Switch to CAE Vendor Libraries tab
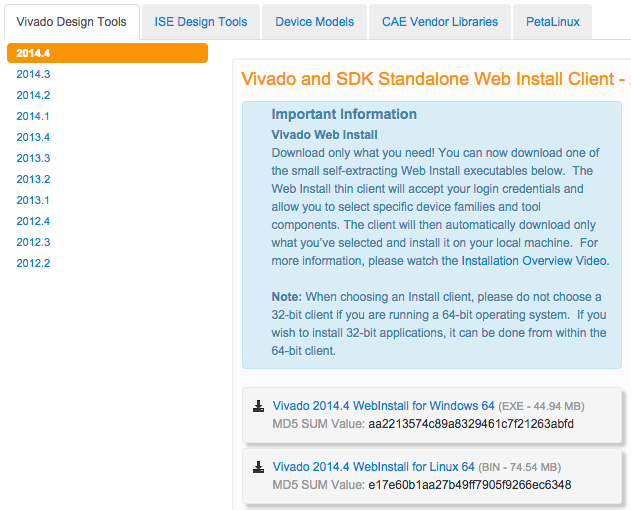631x510 pixels. click(x=440, y=22)
